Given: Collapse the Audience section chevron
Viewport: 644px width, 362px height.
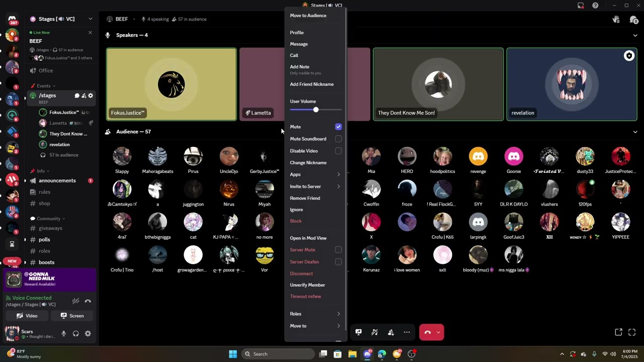Looking at the screenshot, I should coord(635,132).
